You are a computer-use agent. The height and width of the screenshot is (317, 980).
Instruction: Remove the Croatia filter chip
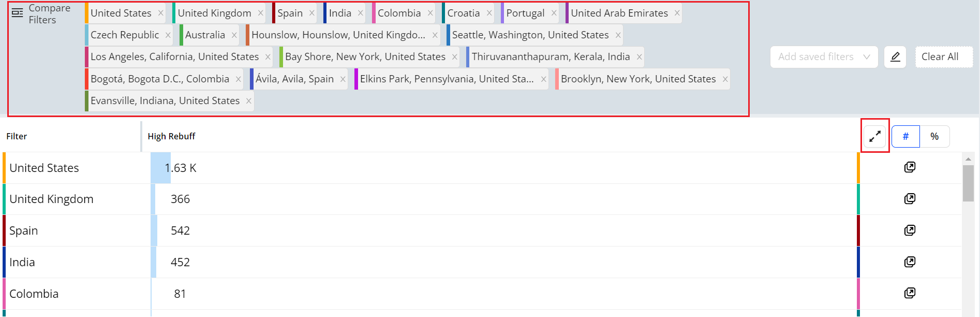point(489,13)
